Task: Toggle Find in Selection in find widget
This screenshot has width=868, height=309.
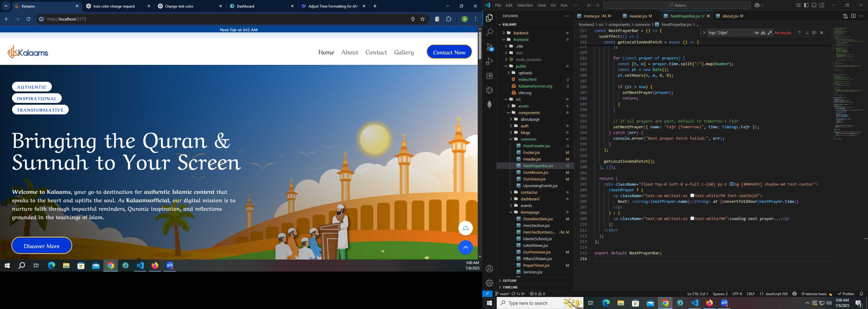Action: 814,33
